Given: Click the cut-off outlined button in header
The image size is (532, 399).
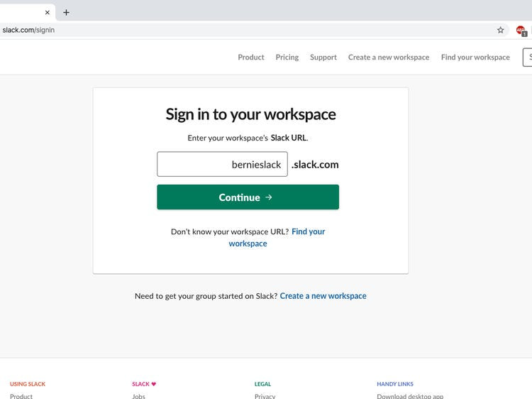Looking at the screenshot, I should (x=527, y=58).
